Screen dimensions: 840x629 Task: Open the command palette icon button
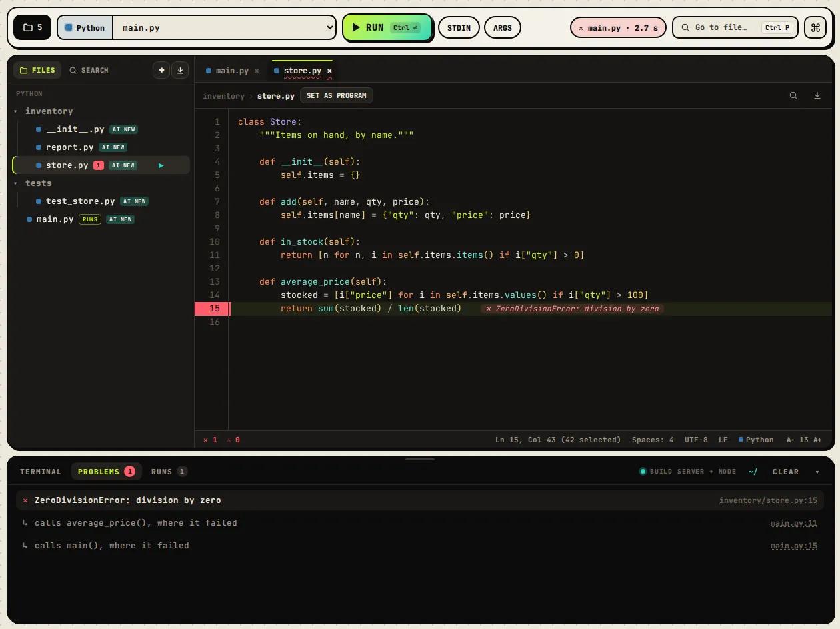click(815, 27)
